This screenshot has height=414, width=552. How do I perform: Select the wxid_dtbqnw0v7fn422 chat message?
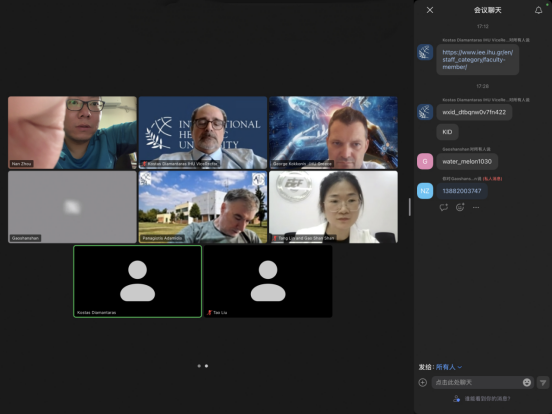coord(474,112)
